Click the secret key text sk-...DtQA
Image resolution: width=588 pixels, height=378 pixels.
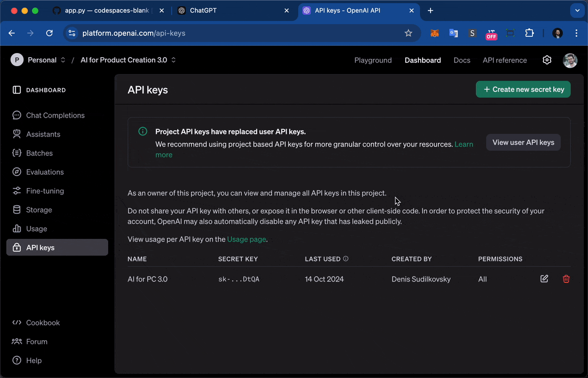(238, 279)
